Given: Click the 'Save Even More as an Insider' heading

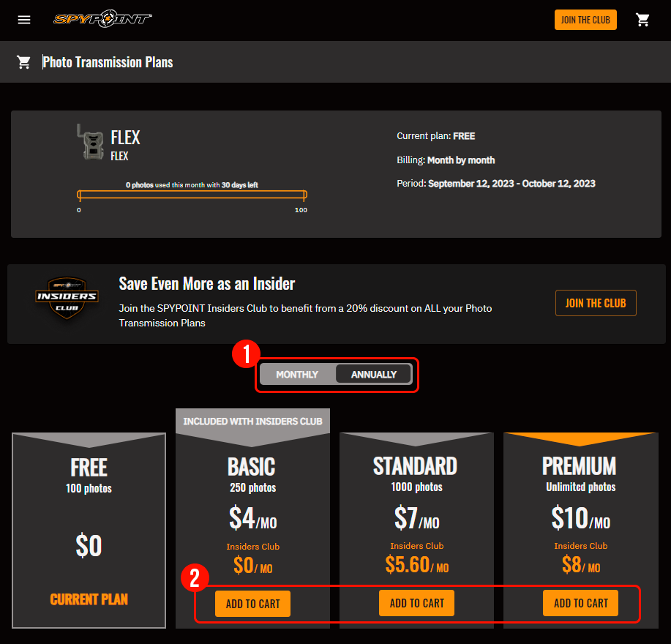Looking at the screenshot, I should tap(206, 284).
